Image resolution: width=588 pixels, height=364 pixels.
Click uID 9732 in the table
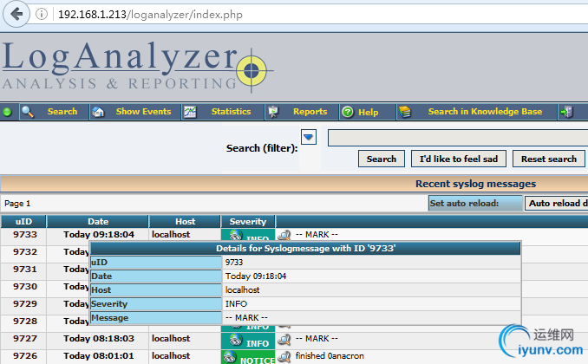[25, 252]
